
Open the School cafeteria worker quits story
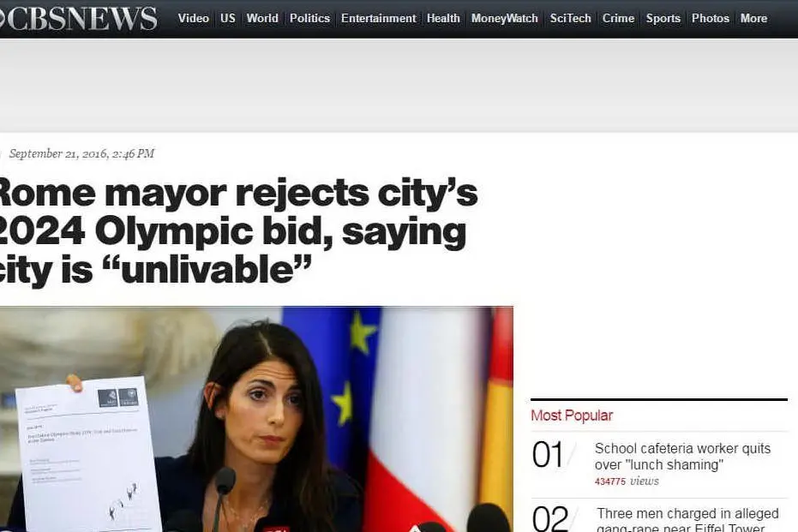[x=682, y=457]
